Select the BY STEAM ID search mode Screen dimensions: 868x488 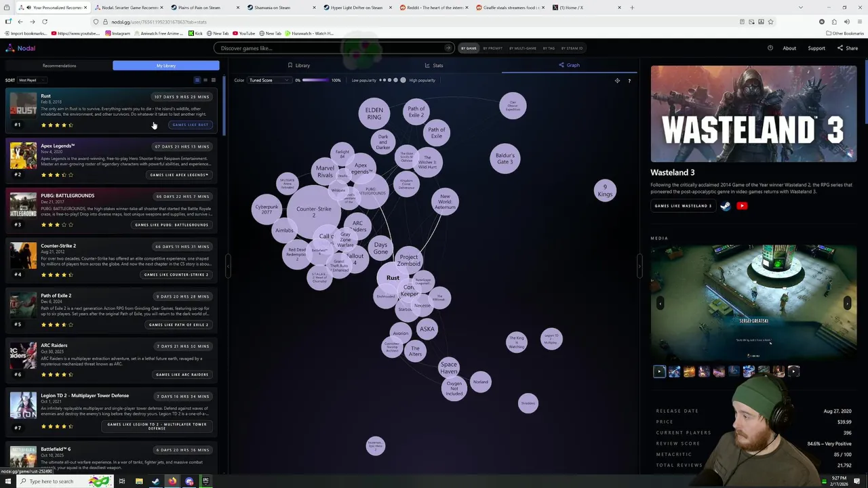572,48
